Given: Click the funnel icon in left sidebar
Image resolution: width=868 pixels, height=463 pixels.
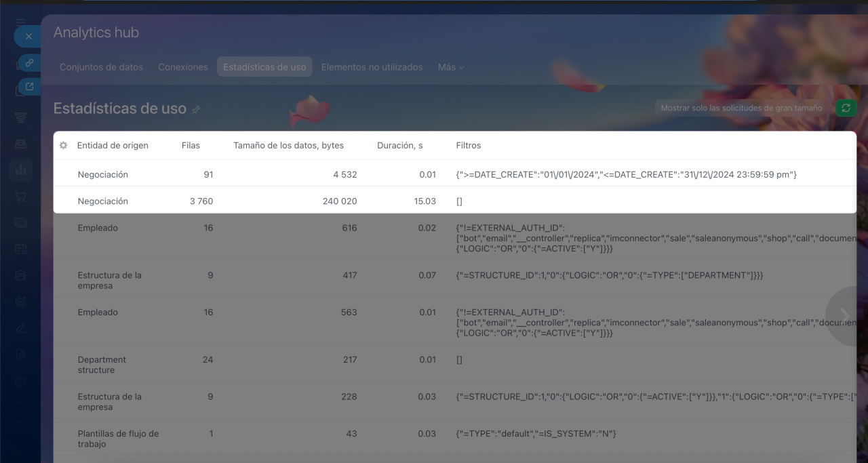Looking at the screenshot, I should pos(21,117).
